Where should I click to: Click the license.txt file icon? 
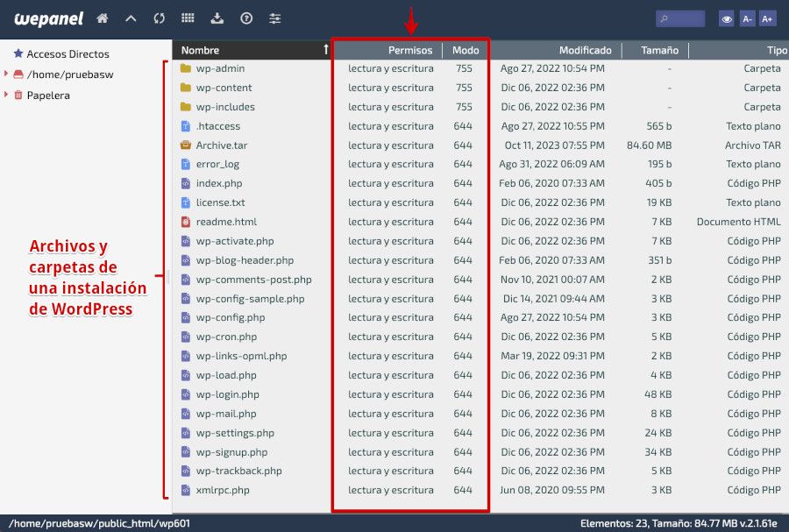[186, 202]
